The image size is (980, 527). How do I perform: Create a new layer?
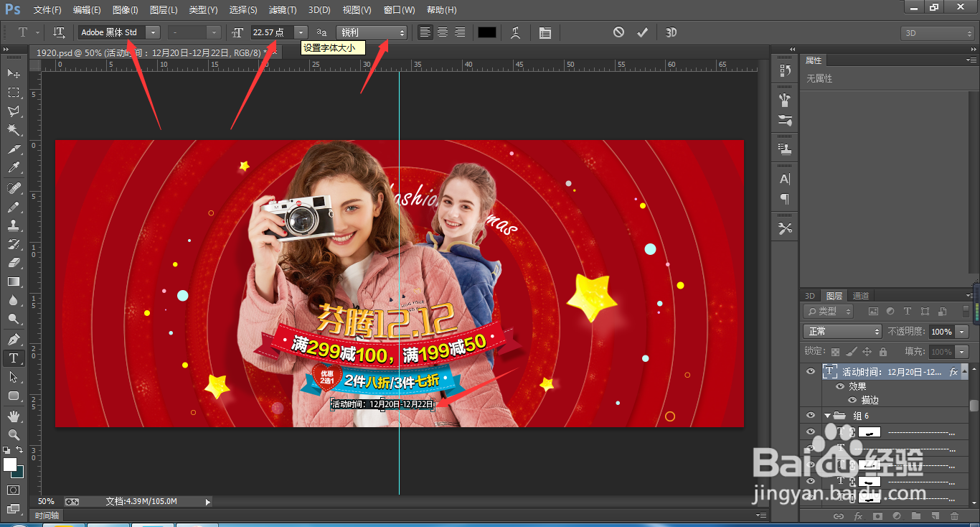[x=935, y=516]
